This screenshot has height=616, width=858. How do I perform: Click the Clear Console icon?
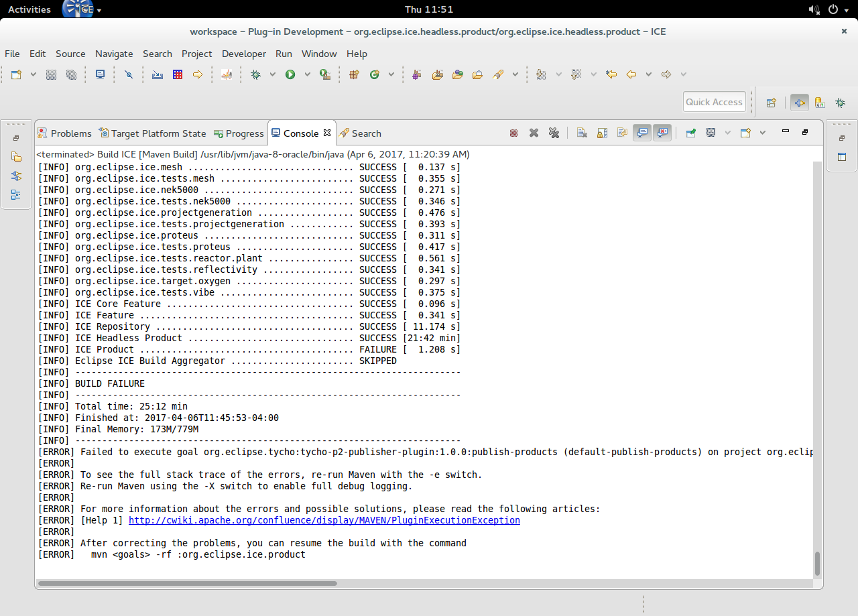tap(582, 133)
